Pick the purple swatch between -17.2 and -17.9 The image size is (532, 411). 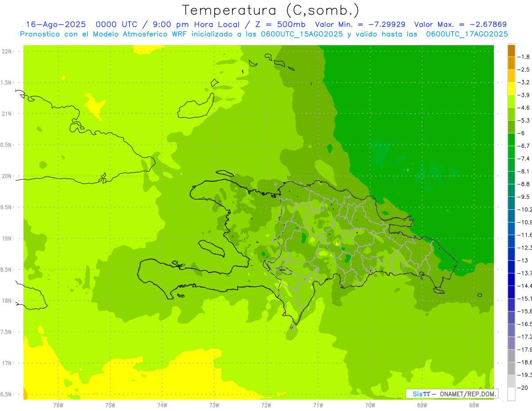[x=511, y=343]
